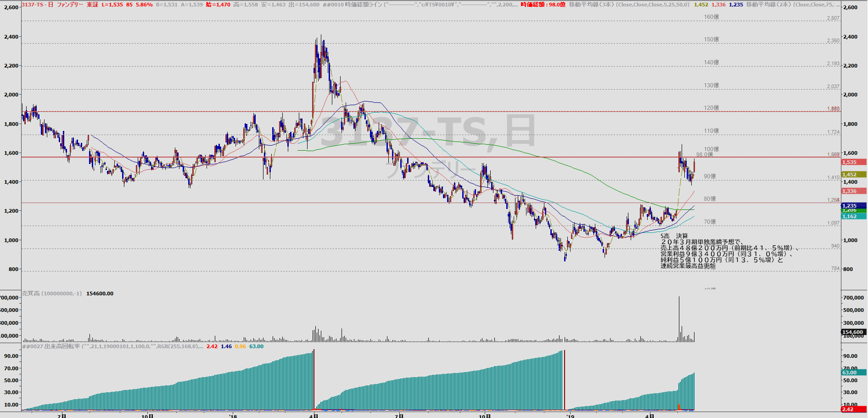Click the ''18 year label on time axis
This screenshot has width=868, height=418.
(233, 416)
